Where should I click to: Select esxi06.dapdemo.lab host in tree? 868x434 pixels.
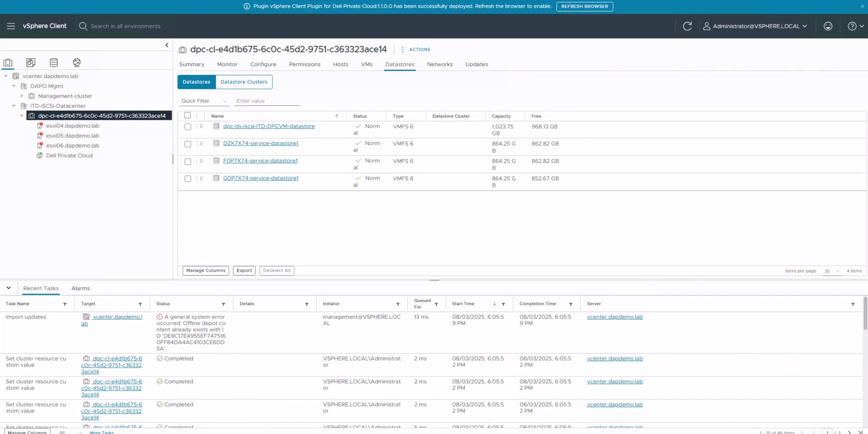(72, 146)
